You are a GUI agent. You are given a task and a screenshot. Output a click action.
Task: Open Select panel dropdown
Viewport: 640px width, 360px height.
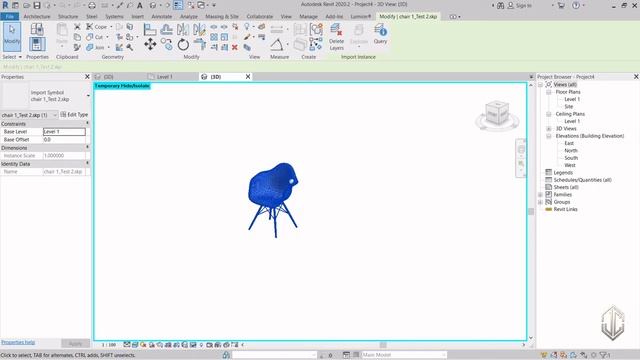tap(12, 57)
